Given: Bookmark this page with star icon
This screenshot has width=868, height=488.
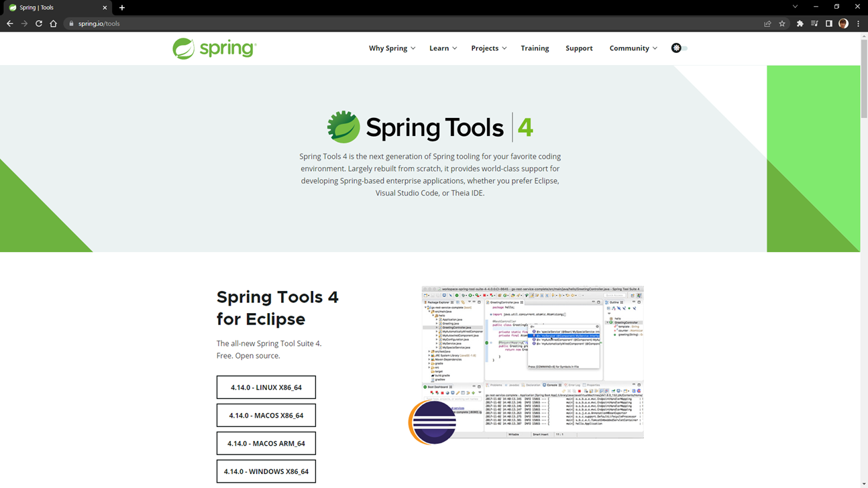Looking at the screenshot, I should (782, 23).
